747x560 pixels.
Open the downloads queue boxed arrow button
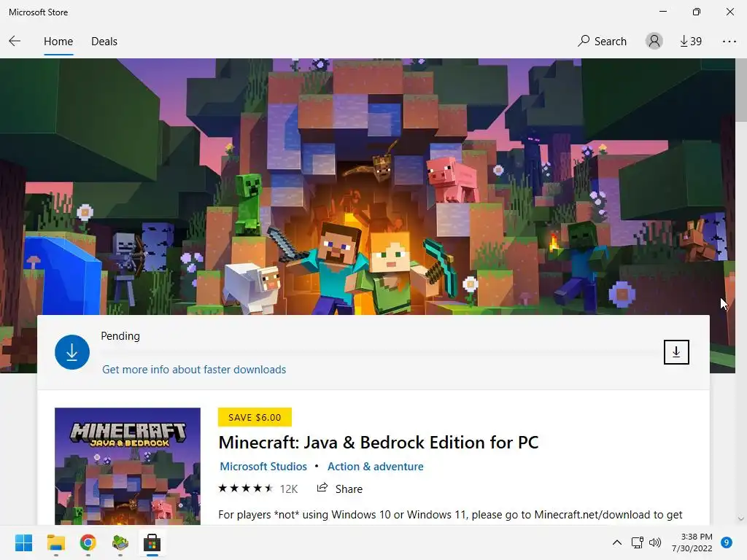point(676,352)
